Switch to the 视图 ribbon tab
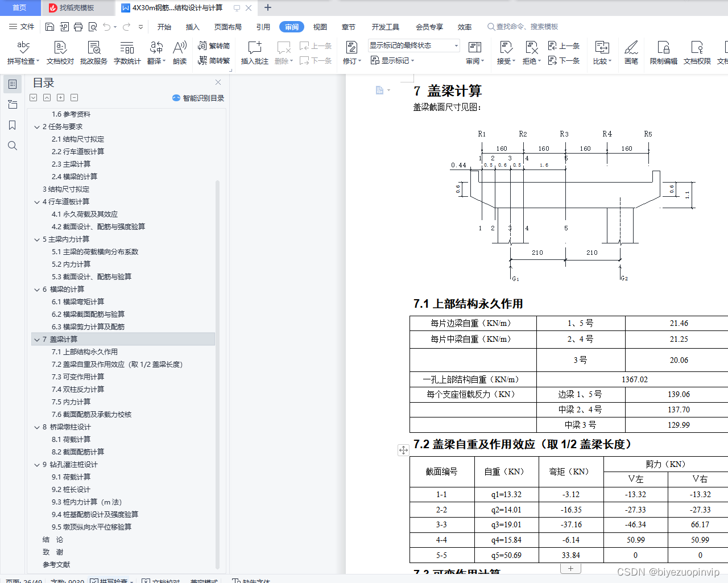 [x=320, y=27]
